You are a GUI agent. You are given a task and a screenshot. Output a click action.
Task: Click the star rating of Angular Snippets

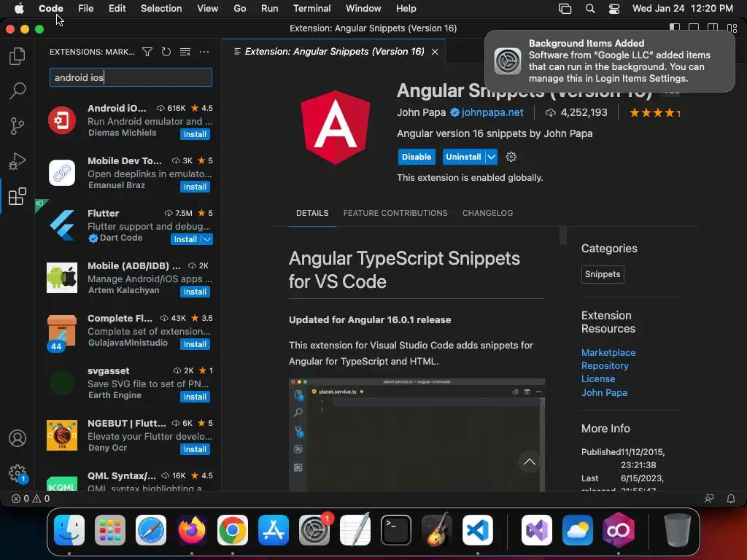(654, 113)
